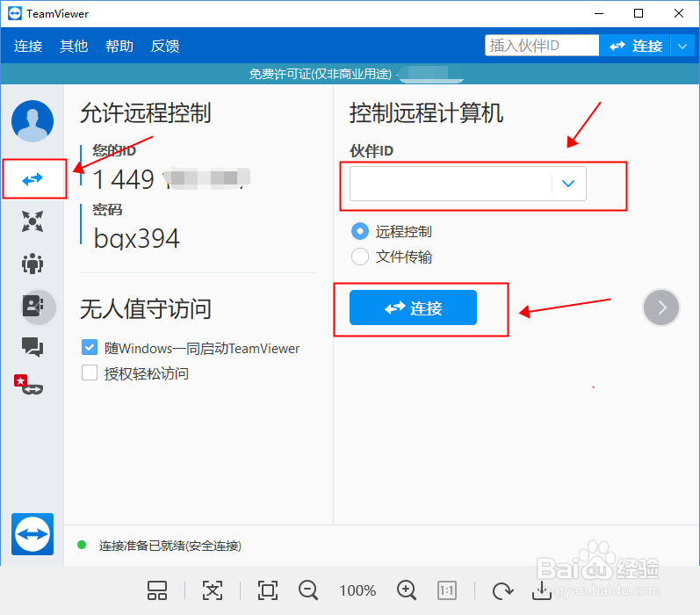700x615 pixels.
Task: Select the 远程控制 radio button
Action: pos(360,231)
